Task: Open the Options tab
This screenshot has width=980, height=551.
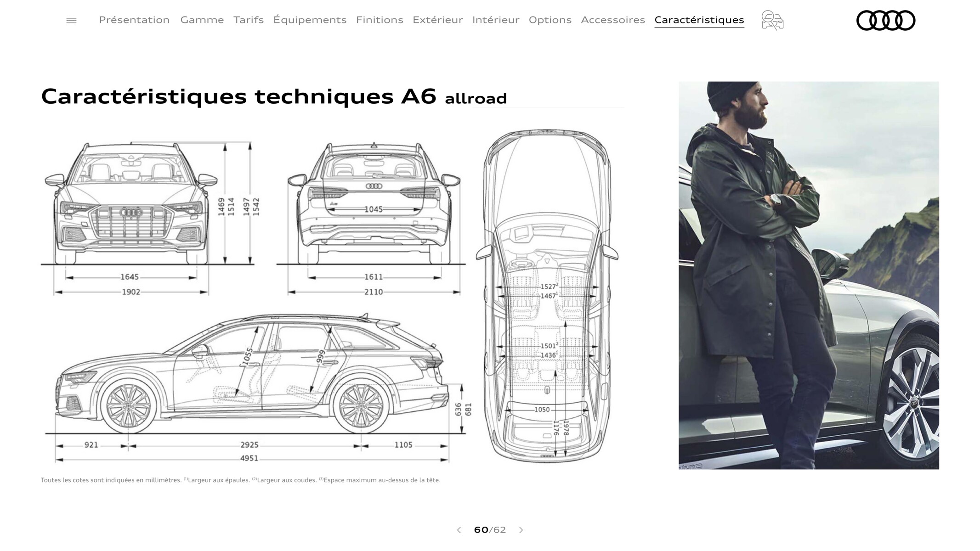Action: [x=550, y=20]
